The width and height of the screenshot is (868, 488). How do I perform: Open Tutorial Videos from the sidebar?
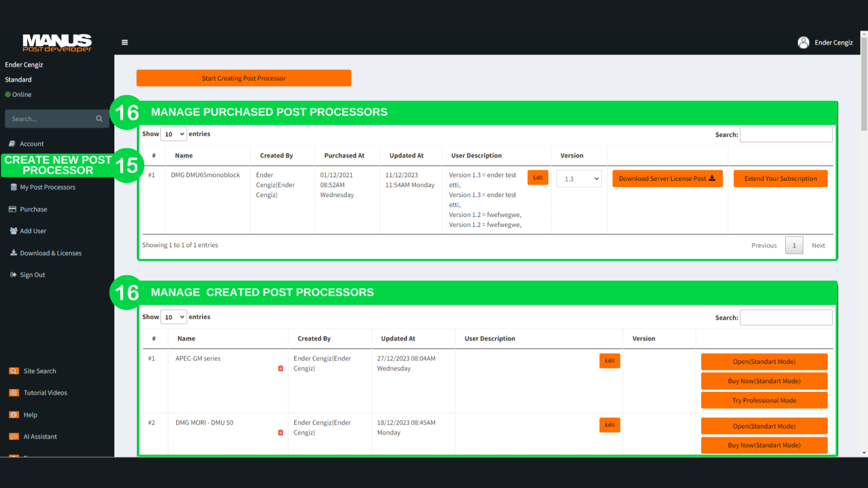(x=45, y=393)
